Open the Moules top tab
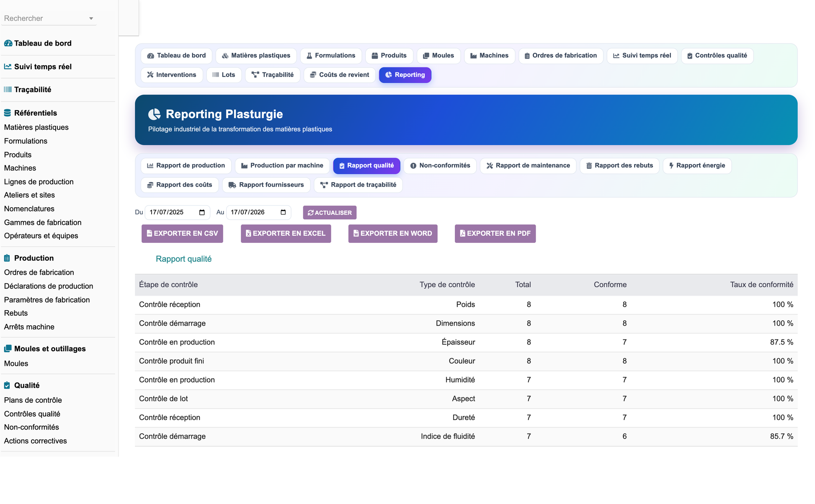815x504 pixels. point(438,56)
